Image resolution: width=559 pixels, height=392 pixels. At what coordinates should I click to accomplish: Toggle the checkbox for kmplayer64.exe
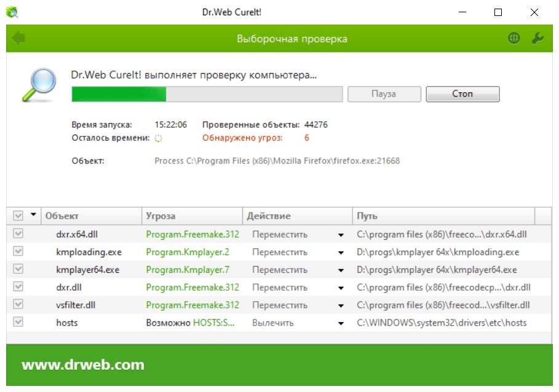(x=18, y=270)
